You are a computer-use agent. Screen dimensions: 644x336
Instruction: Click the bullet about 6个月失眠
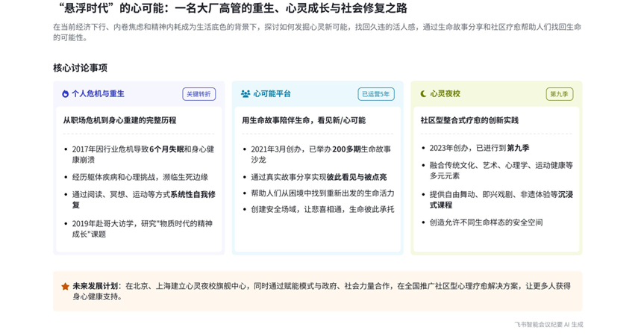coord(143,154)
